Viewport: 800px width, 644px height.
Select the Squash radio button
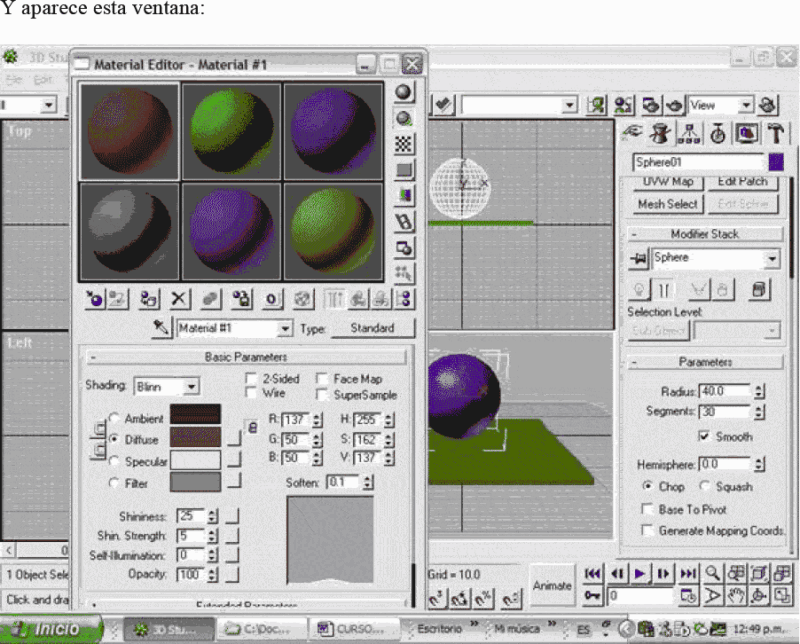click(x=705, y=486)
